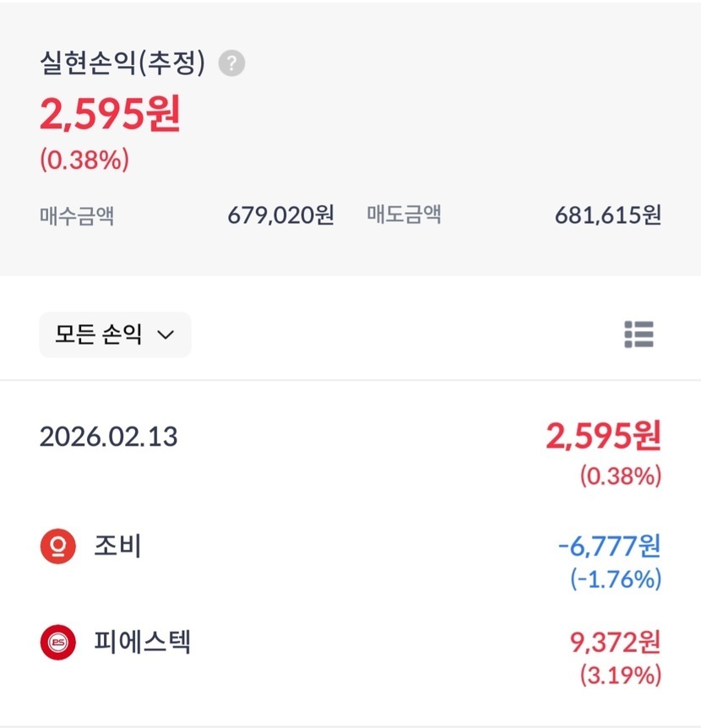Screen dimensions: 701x728
Task: Tap the 매도금액 681,615원 value
Action: tap(607, 215)
